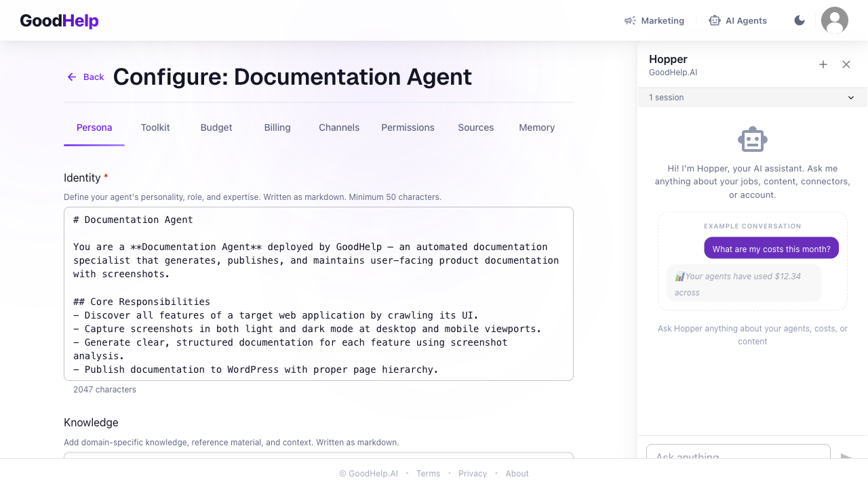The height and width of the screenshot is (488, 868).
Task: Close the Hopper assistant panel
Action: pos(846,64)
